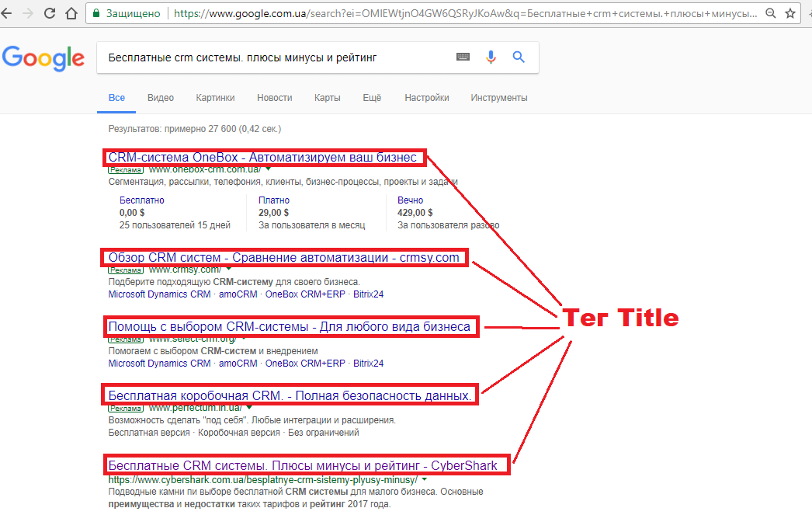This screenshot has width=812, height=515.
Task: Open amoCRM link under select-crm.org result
Action: click(x=238, y=364)
